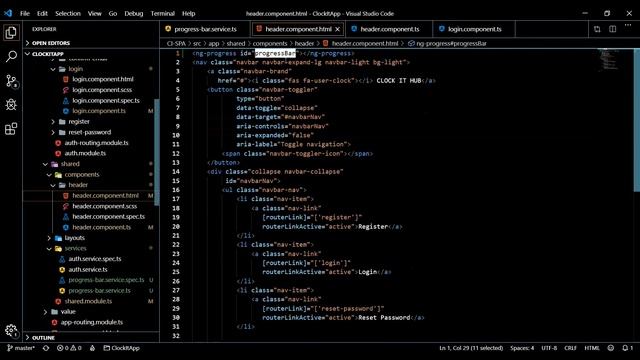Open the editor More Actions ellipsis
The width and height of the screenshot is (640, 360).
[628, 25]
